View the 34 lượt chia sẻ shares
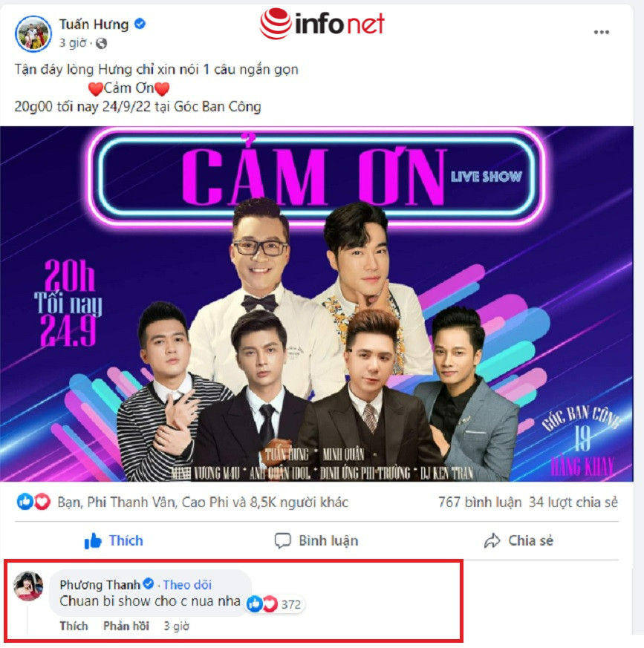Viewport: 644px width, 648px height. point(573,502)
